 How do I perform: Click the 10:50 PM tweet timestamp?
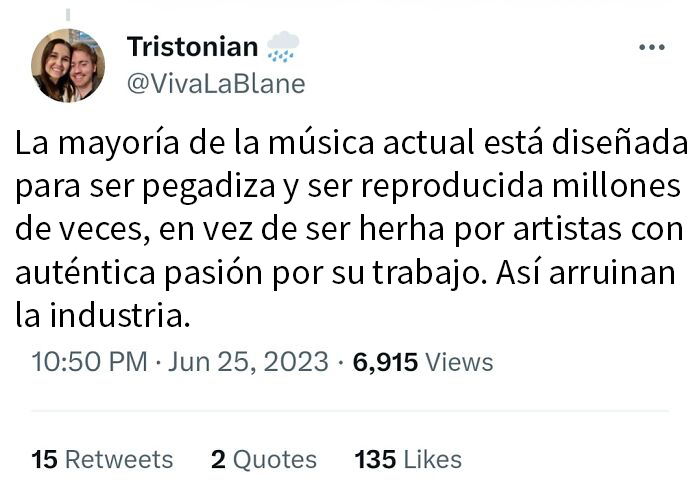tap(89, 361)
